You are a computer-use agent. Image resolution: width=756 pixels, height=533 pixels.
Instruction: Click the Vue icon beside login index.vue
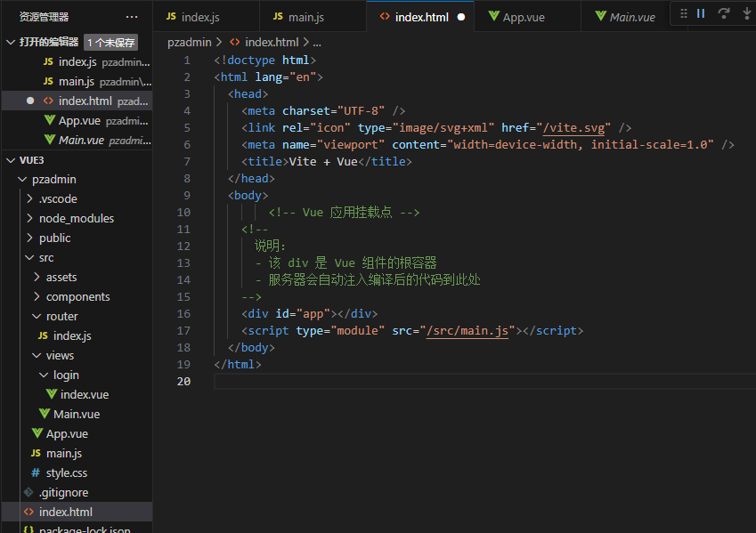coord(52,394)
